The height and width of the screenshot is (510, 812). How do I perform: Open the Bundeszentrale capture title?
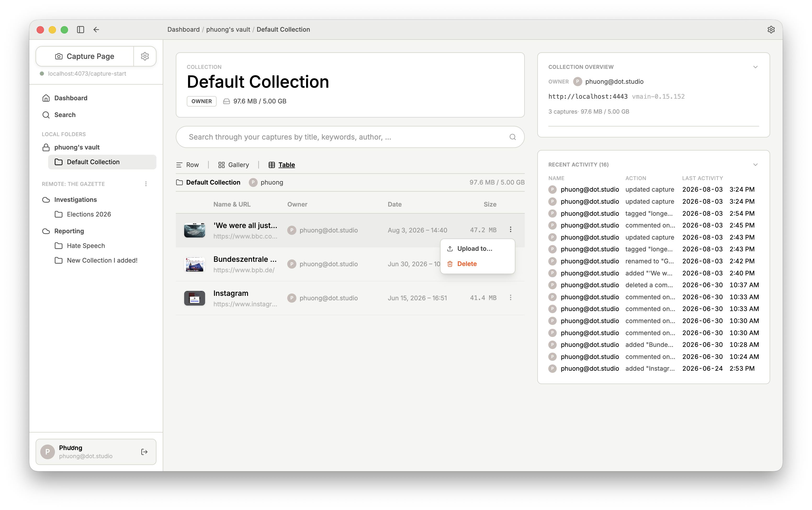pos(245,259)
